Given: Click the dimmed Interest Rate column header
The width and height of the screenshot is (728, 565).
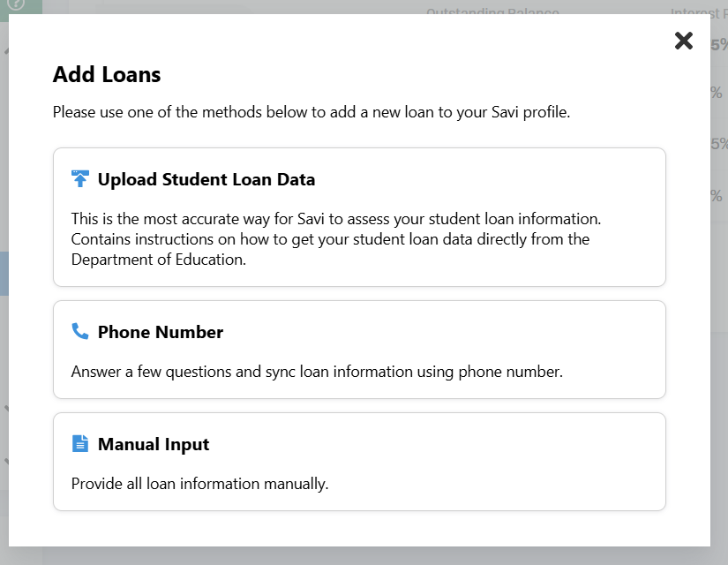Looking at the screenshot, I should (699, 11).
